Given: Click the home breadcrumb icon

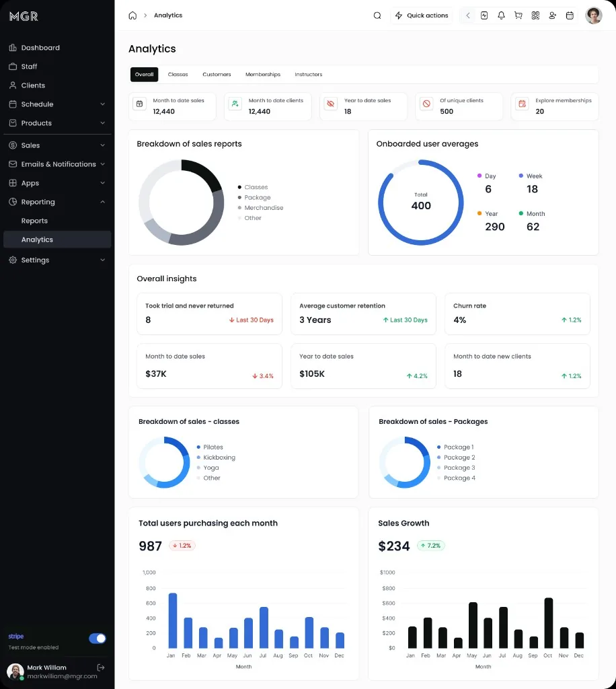Looking at the screenshot, I should (132, 15).
